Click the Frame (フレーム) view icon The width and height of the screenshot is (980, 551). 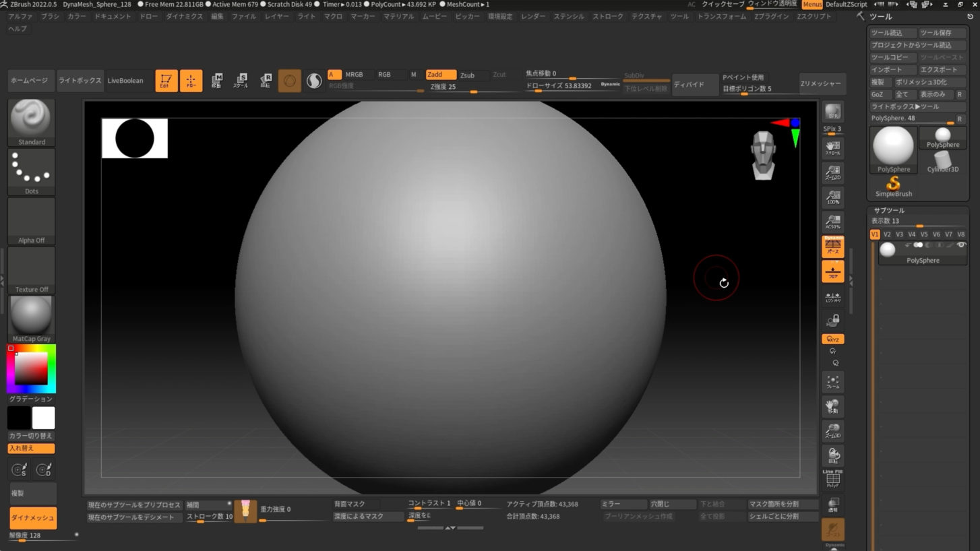point(833,383)
